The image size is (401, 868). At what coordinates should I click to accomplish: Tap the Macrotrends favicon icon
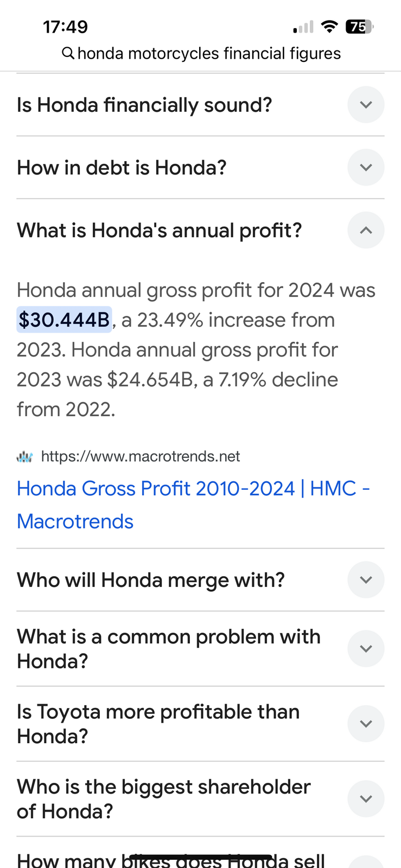pos(25,457)
